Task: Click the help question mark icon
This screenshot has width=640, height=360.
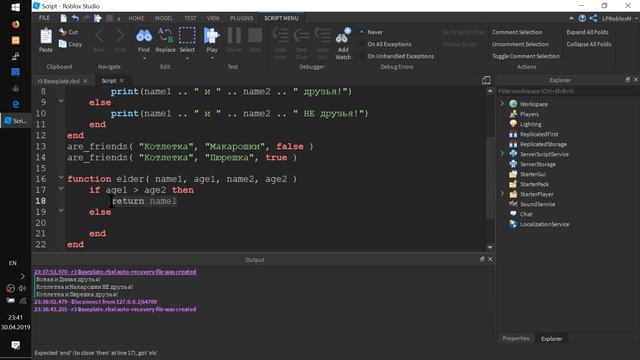Action: click(x=582, y=18)
